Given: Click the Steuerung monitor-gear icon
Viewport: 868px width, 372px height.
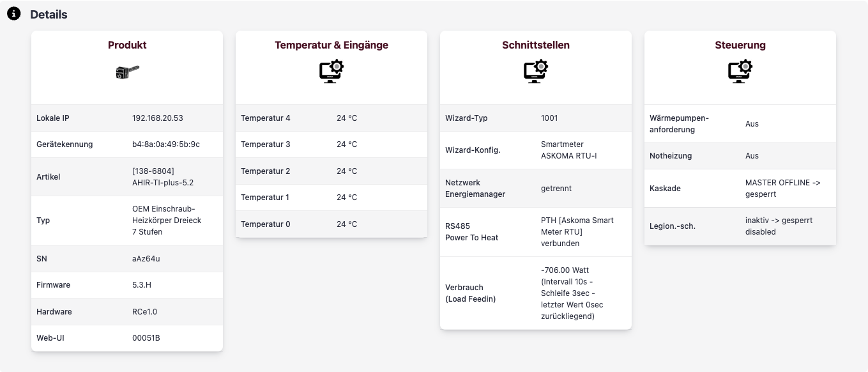Looking at the screenshot, I should point(740,71).
